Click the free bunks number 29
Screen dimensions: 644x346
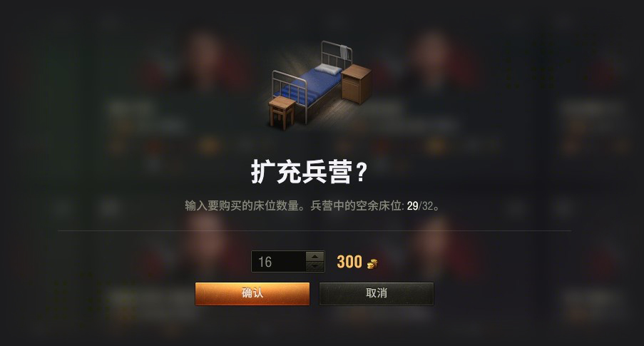[412, 206]
